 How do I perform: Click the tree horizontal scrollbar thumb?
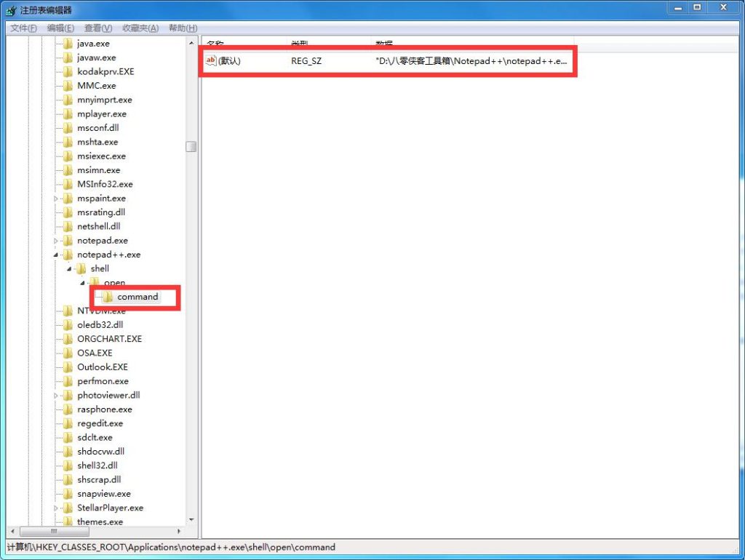(54, 531)
